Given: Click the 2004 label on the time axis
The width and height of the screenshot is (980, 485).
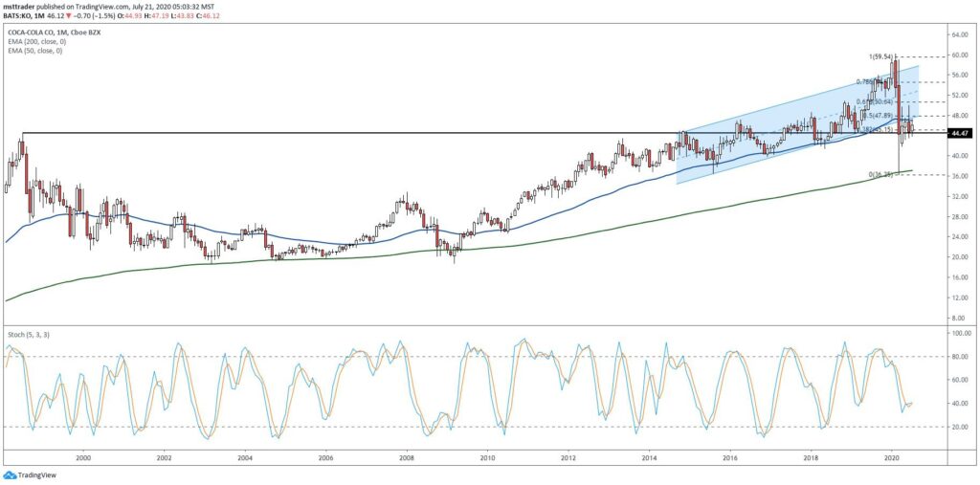Looking at the screenshot, I should [245, 458].
